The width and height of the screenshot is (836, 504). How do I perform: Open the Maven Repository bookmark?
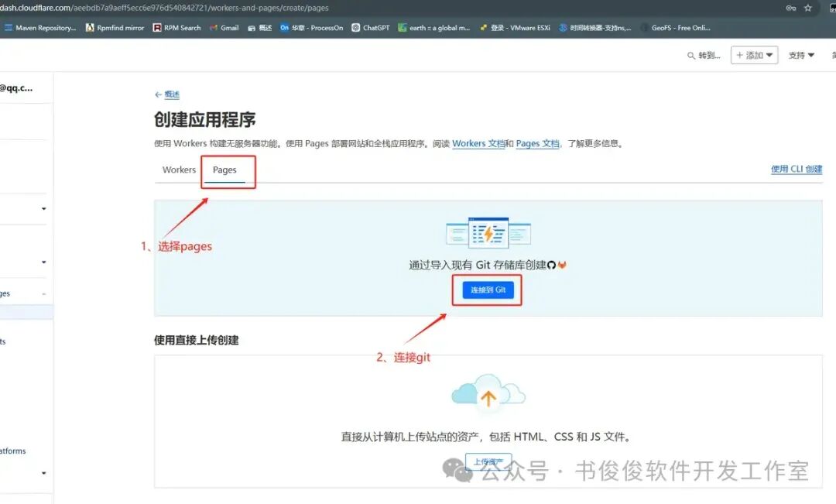coord(40,28)
